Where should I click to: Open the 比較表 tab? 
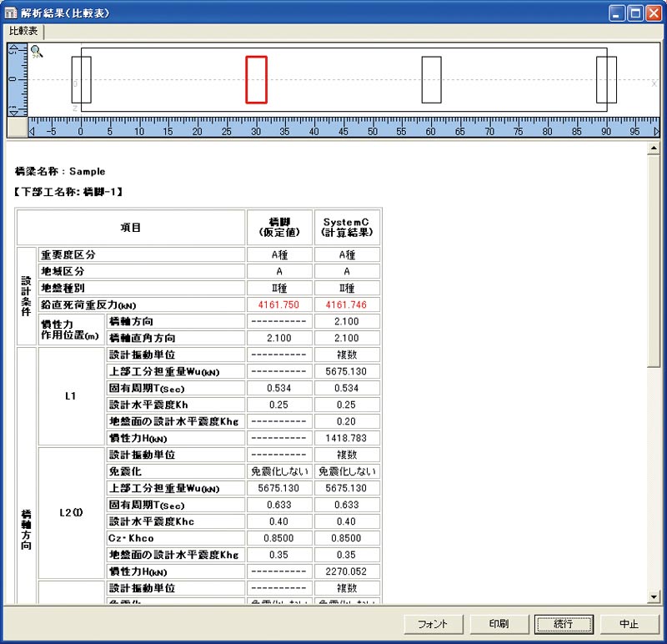tap(23, 31)
